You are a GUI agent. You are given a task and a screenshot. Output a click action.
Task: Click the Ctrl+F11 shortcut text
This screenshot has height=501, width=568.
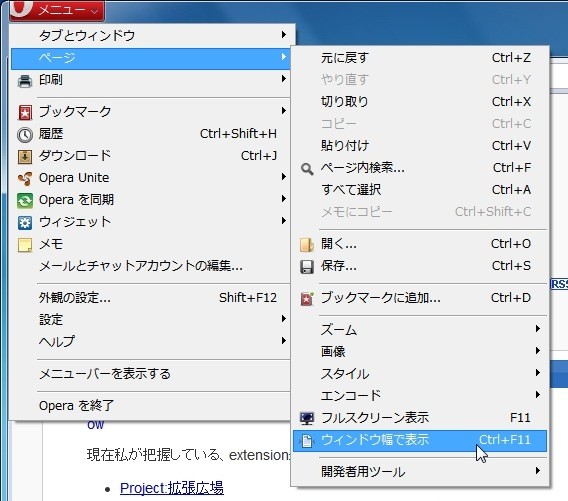(x=505, y=440)
